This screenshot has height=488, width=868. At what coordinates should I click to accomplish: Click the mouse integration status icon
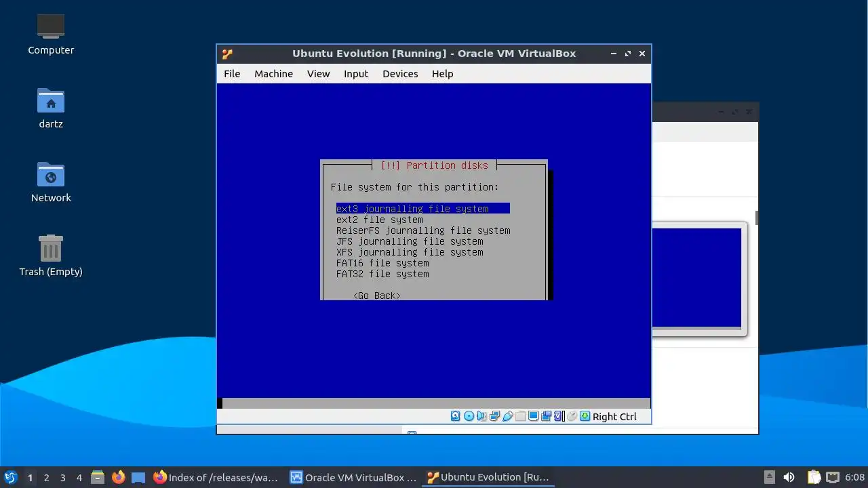[x=572, y=416]
